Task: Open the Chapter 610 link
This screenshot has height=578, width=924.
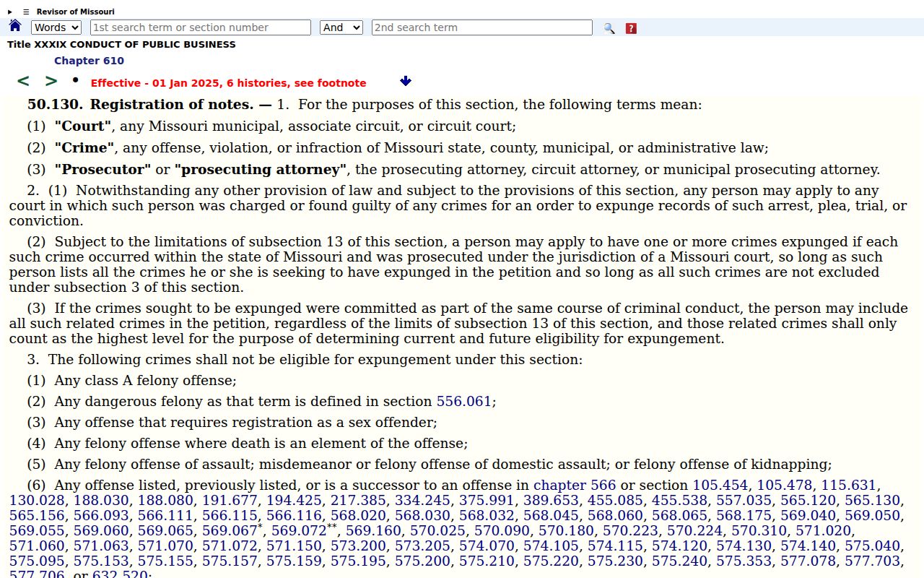Action: pos(89,61)
